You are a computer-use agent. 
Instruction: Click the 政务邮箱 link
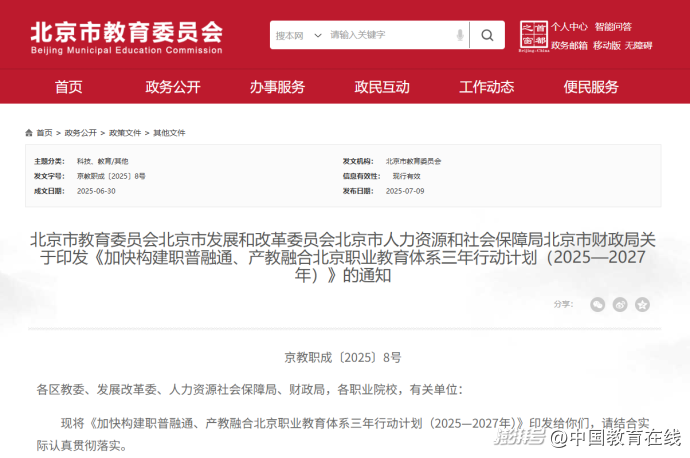click(569, 45)
